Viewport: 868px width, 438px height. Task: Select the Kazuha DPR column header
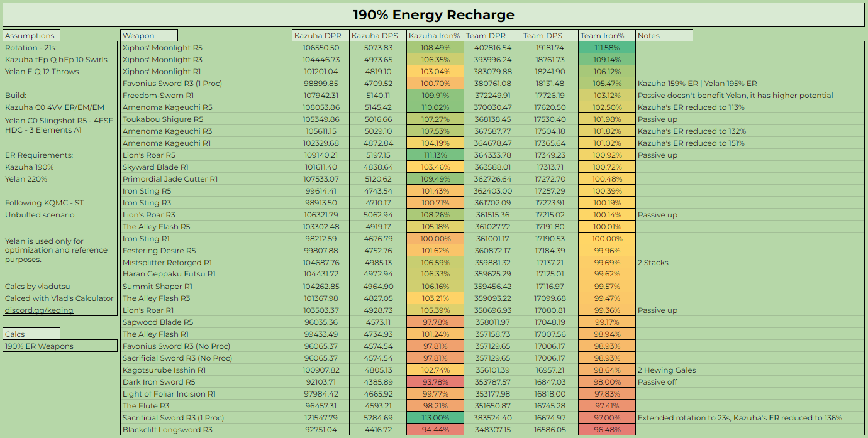pos(321,36)
